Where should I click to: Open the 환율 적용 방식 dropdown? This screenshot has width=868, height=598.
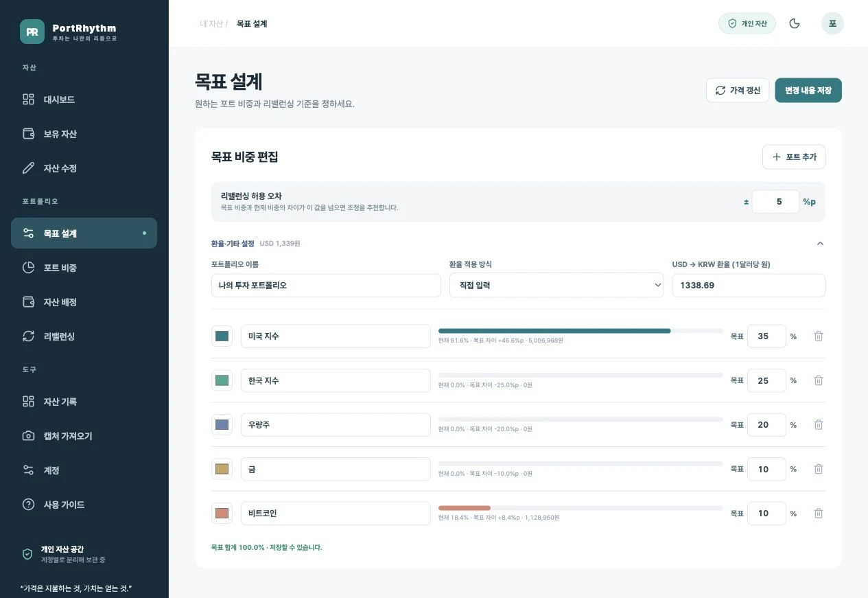coord(556,286)
